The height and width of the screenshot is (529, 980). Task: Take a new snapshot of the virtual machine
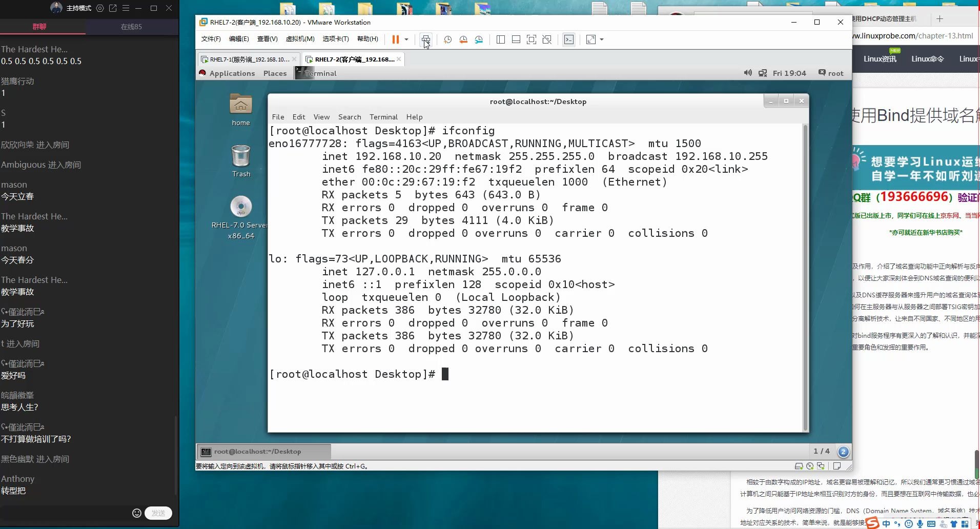coord(447,39)
